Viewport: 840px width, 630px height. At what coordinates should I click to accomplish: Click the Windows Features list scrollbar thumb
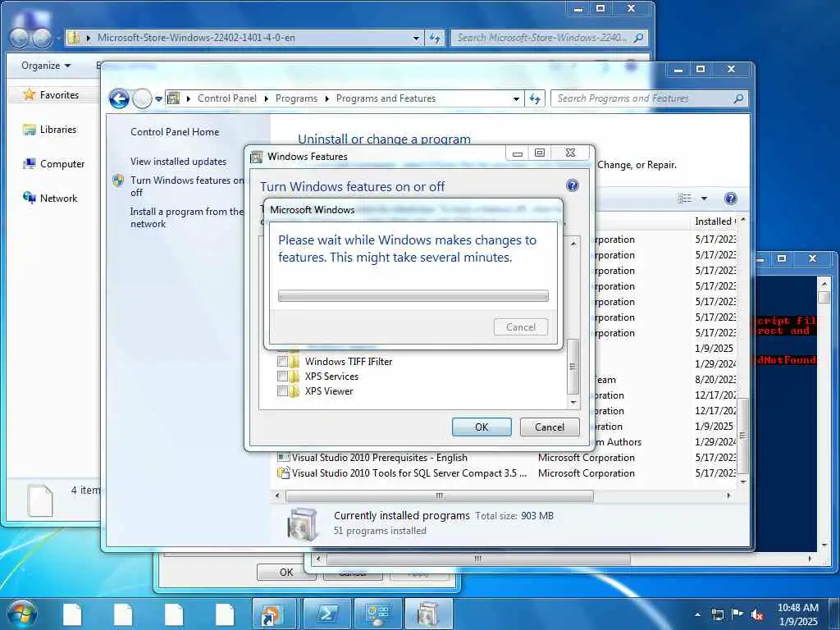573,367
